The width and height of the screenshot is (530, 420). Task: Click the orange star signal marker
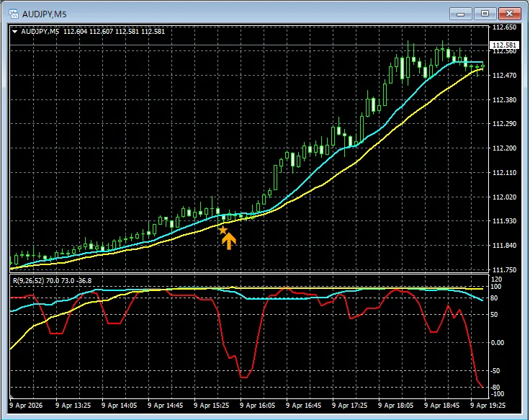click(x=223, y=231)
